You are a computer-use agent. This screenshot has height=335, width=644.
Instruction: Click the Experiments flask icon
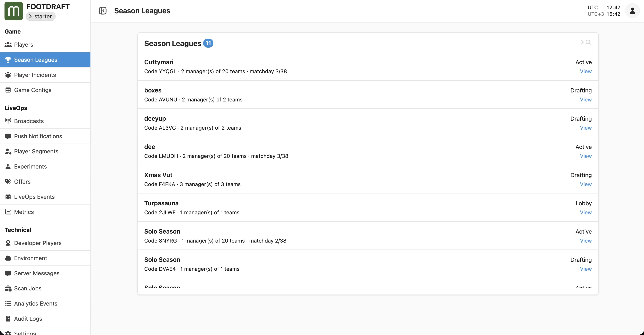[x=8, y=166]
